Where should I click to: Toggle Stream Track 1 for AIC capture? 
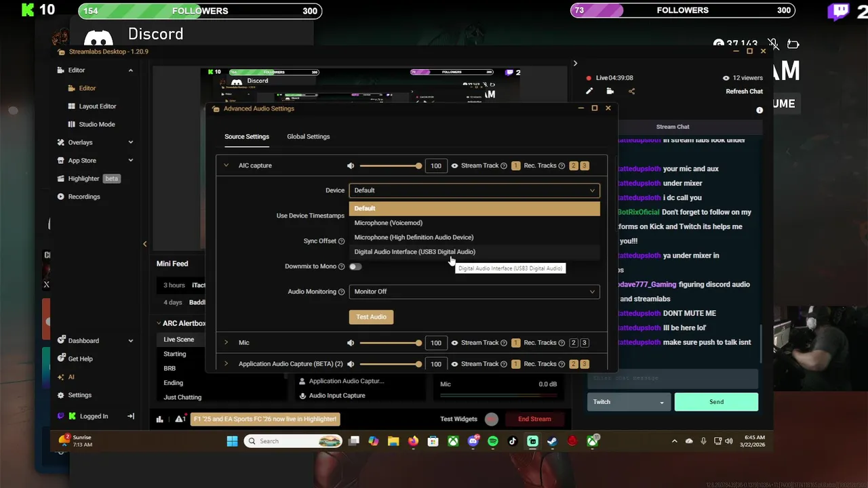coord(515,165)
